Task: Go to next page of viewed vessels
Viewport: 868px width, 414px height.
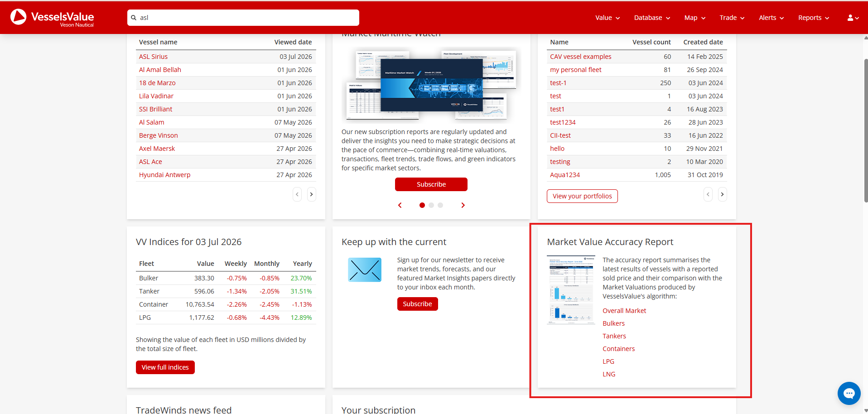Action: click(311, 194)
